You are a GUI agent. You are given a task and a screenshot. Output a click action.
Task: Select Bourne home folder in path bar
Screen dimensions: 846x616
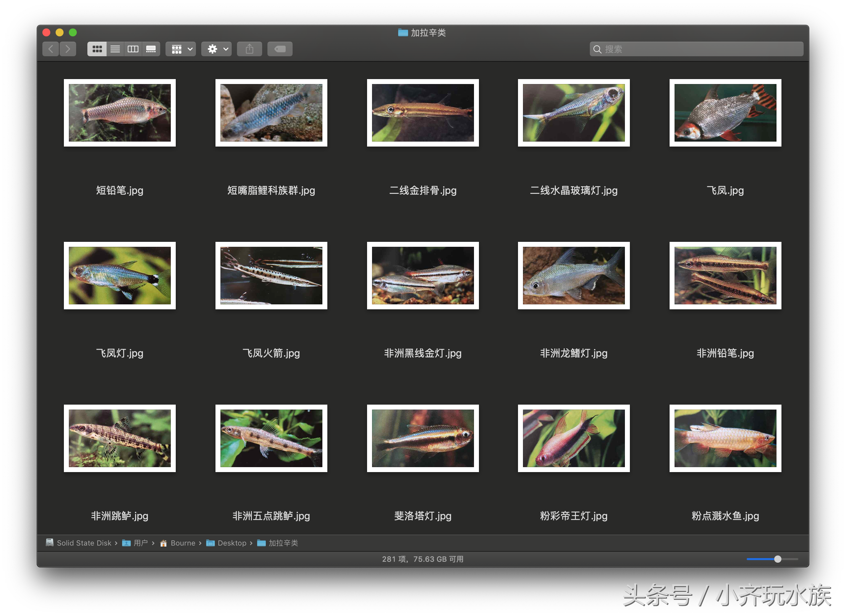click(x=178, y=543)
